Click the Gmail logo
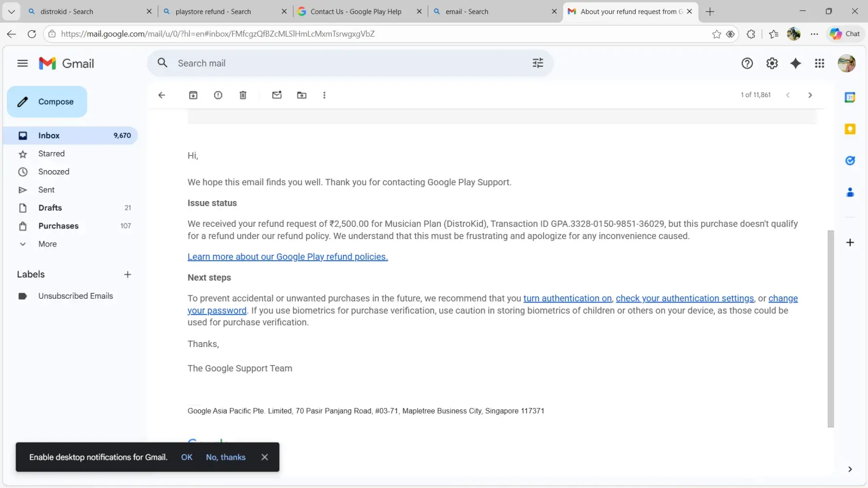Viewport: 868px width, 488px height. pyautogui.click(x=66, y=63)
